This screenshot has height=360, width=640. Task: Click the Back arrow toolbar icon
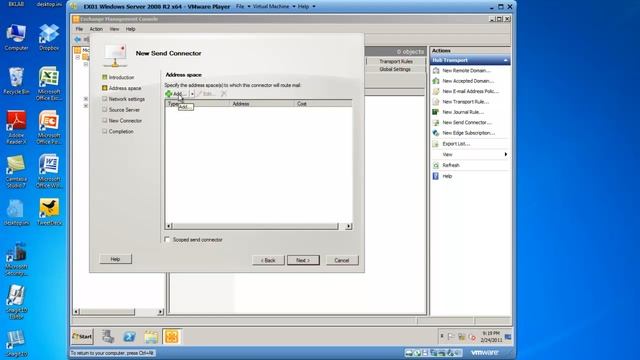coord(78,39)
